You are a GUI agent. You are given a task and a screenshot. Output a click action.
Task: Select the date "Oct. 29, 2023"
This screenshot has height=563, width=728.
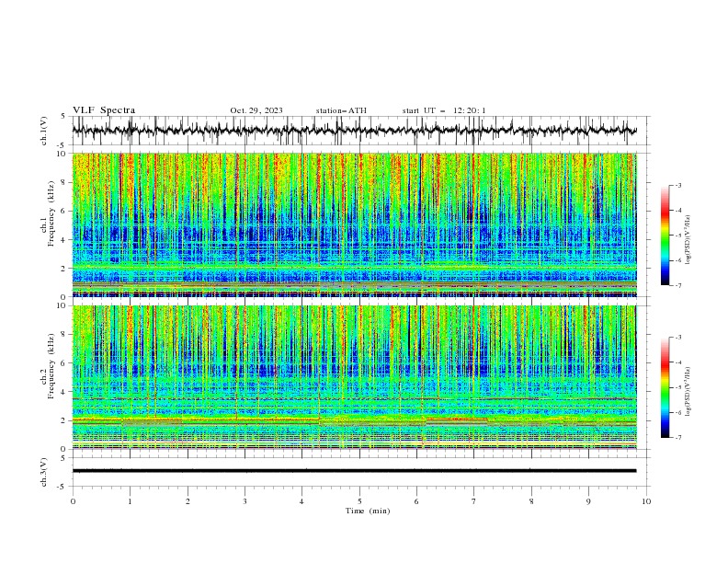point(256,110)
